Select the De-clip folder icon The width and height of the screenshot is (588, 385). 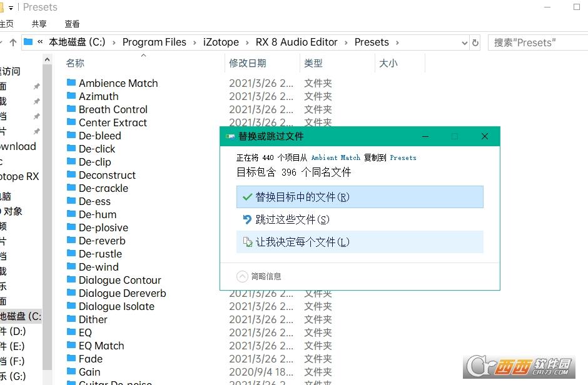click(x=71, y=161)
